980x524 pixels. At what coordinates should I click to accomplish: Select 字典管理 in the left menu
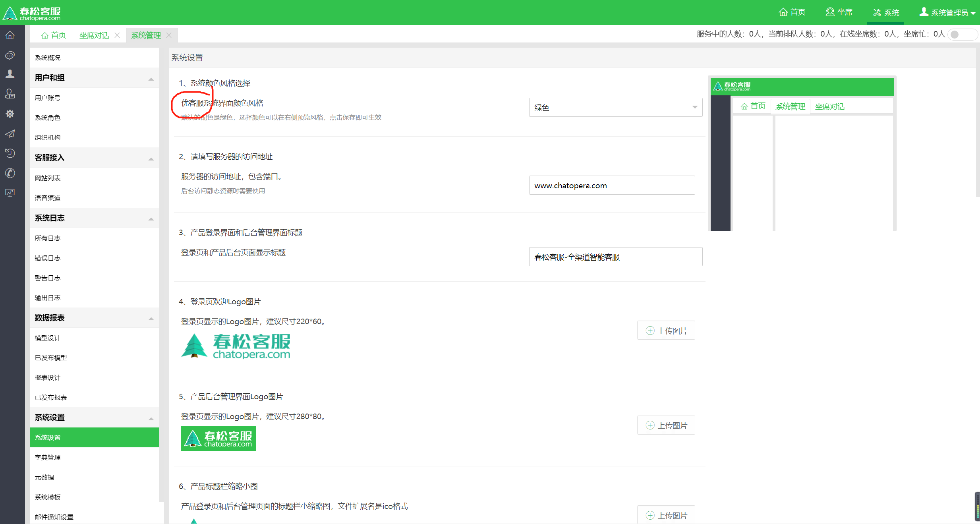point(47,457)
